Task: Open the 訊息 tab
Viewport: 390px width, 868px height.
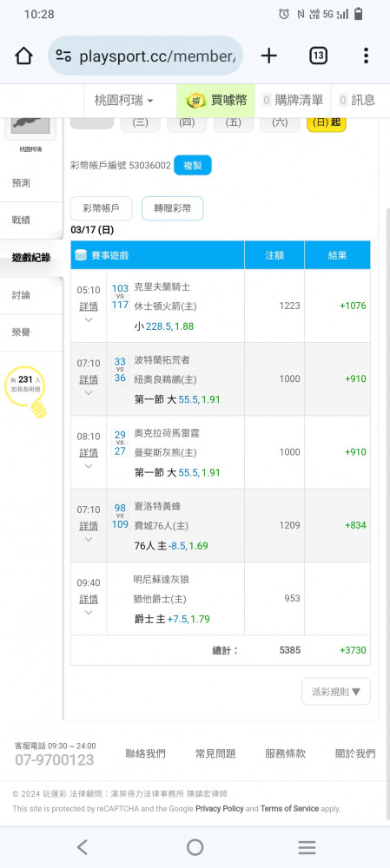Action: point(357,100)
